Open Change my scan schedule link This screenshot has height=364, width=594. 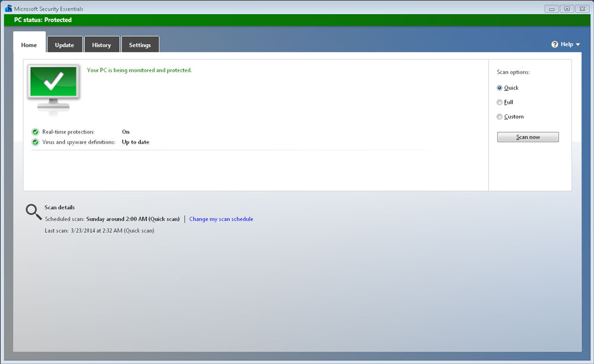pyautogui.click(x=221, y=219)
